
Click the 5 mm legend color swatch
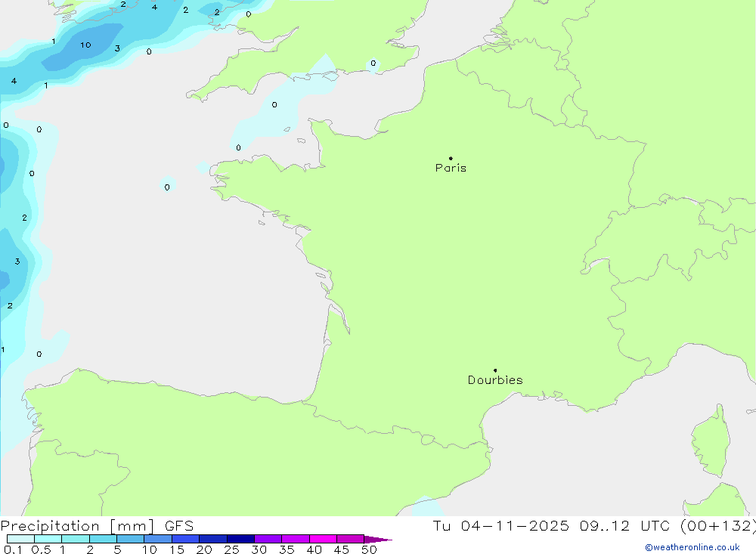(130, 539)
